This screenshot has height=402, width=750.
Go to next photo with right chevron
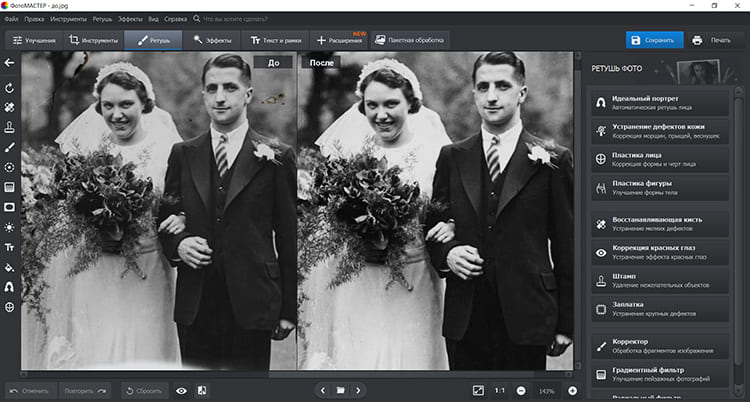358,391
